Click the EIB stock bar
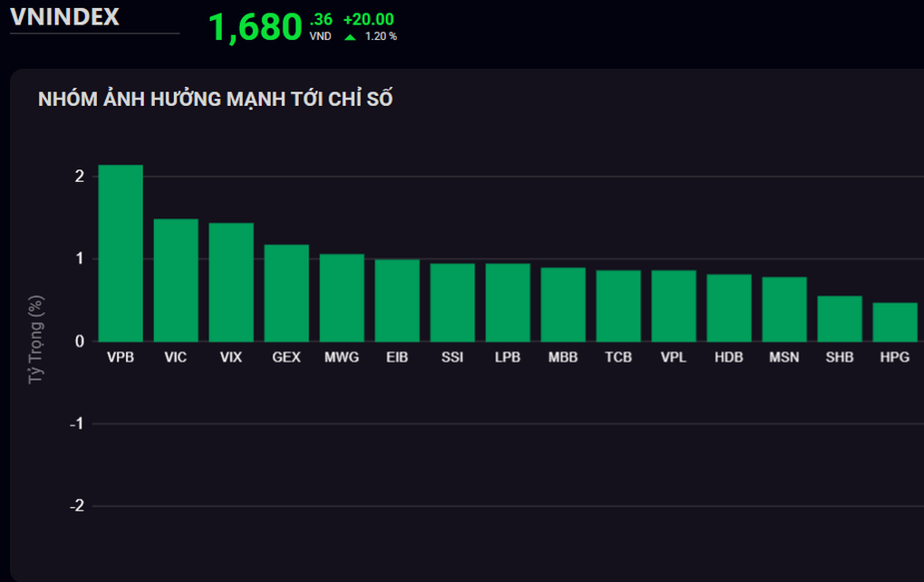This screenshot has height=582, width=924. point(397,301)
